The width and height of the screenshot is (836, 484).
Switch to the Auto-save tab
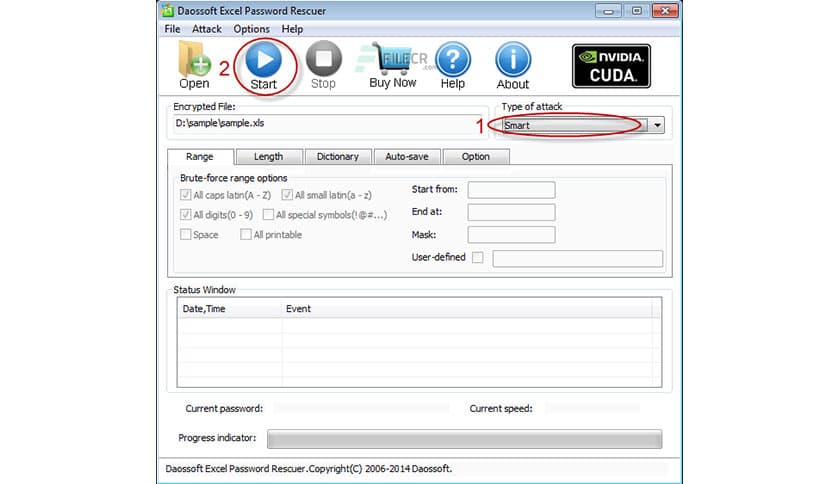[x=407, y=157]
